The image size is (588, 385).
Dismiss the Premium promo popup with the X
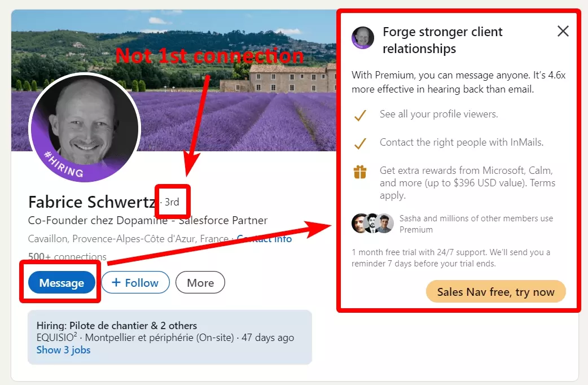(563, 31)
